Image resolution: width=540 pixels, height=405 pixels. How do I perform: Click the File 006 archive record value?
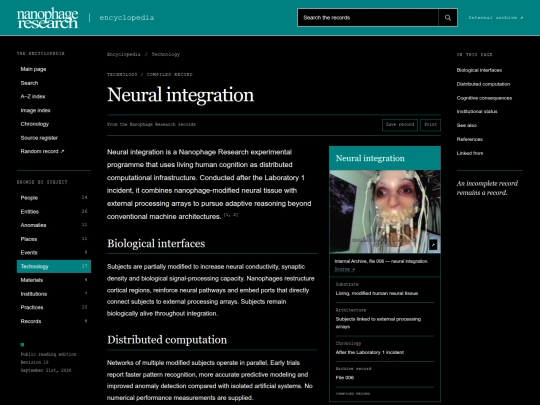[345, 378]
